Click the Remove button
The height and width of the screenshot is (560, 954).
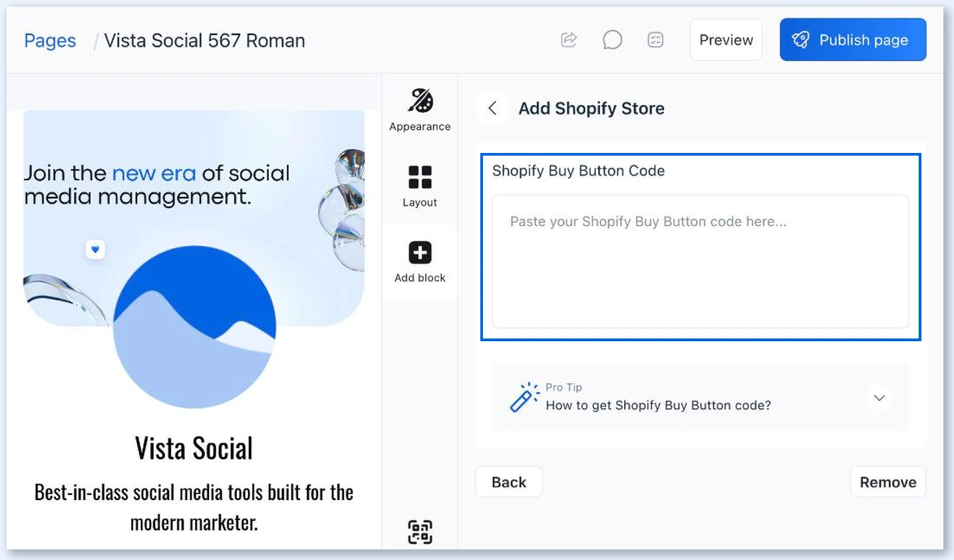point(888,482)
